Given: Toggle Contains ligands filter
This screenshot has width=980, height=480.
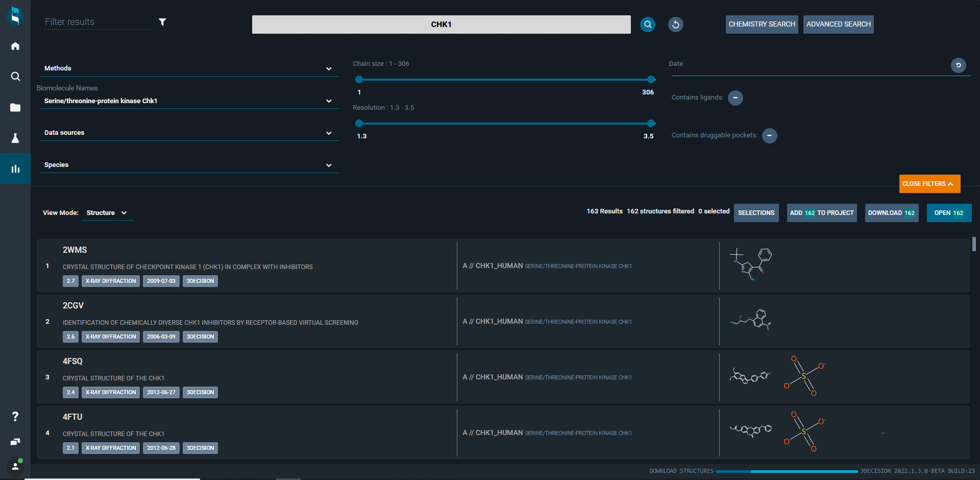Looking at the screenshot, I should tap(736, 98).
